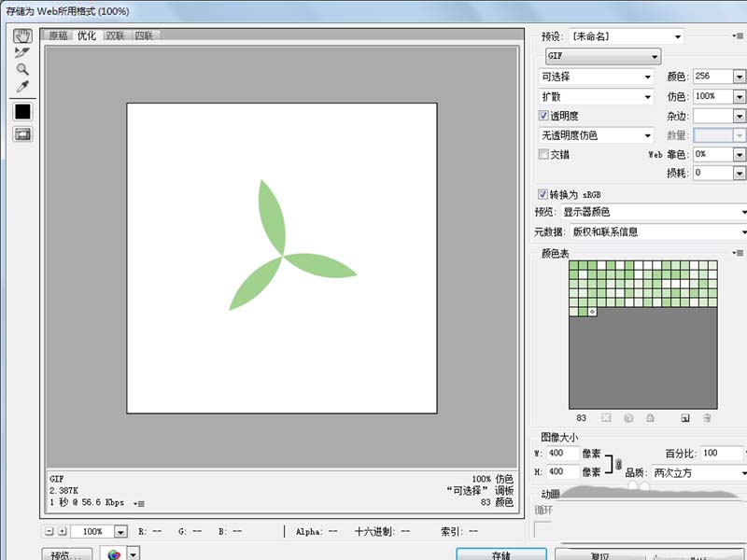Click the width-height constrain link icon
747x560 pixels.
point(618,463)
